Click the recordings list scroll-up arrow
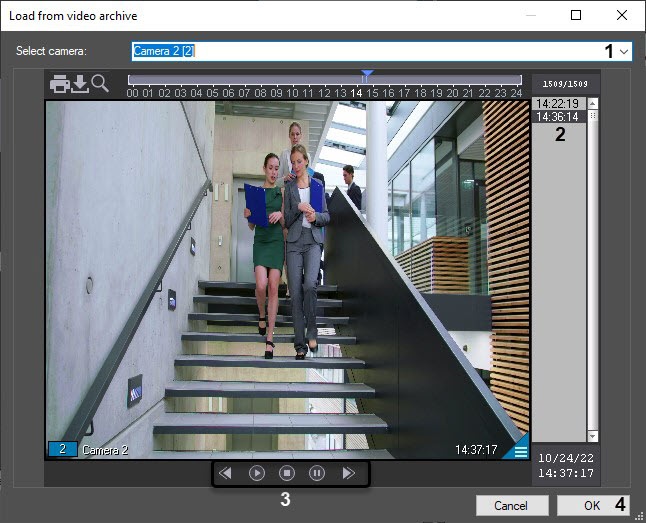646x523 pixels. click(593, 103)
